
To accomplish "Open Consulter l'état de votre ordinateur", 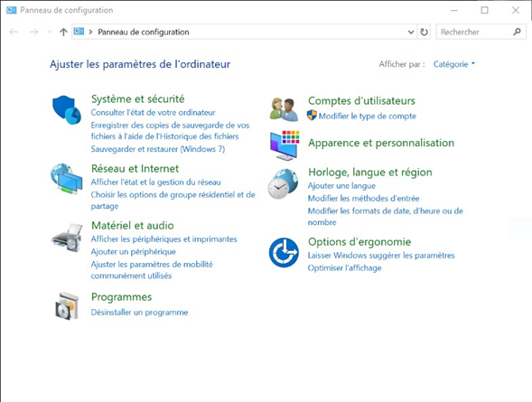I will [153, 112].
